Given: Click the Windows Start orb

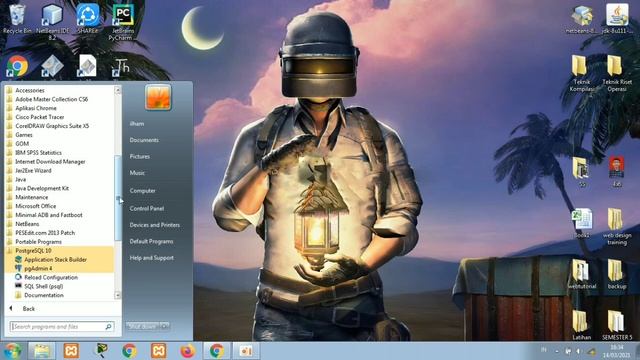Looking at the screenshot, I should (x=13, y=351).
